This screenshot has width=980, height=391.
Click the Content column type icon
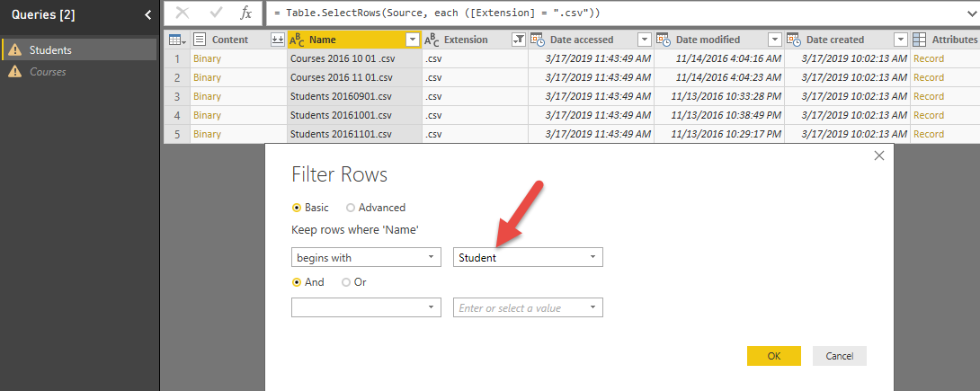coord(200,40)
